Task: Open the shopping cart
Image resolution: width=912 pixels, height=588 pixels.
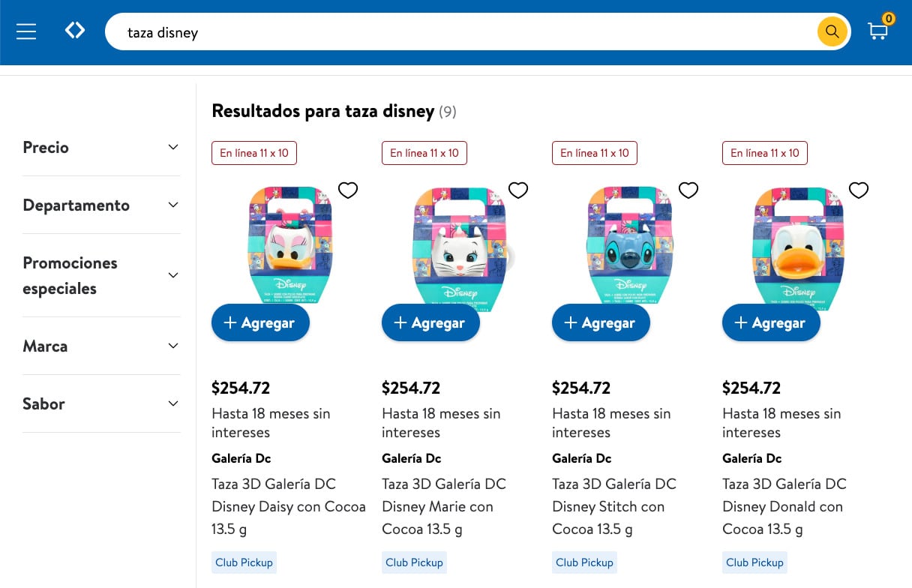Action: tap(877, 31)
